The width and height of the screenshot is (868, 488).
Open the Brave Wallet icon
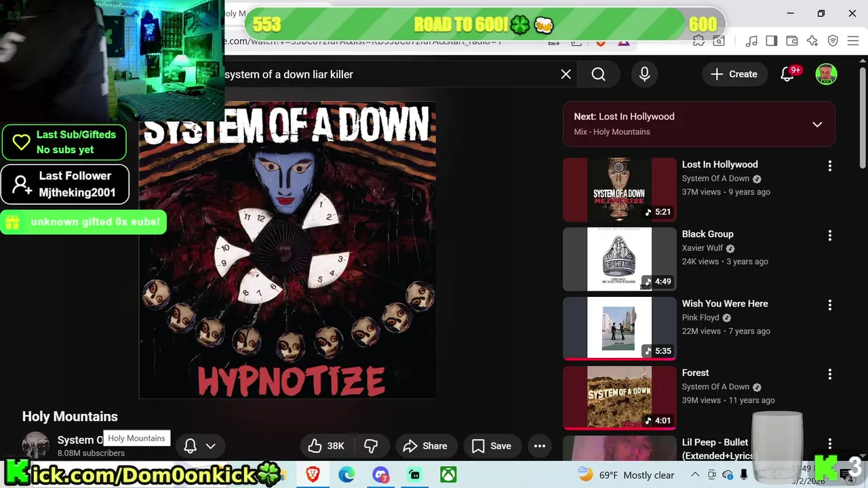[792, 41]
